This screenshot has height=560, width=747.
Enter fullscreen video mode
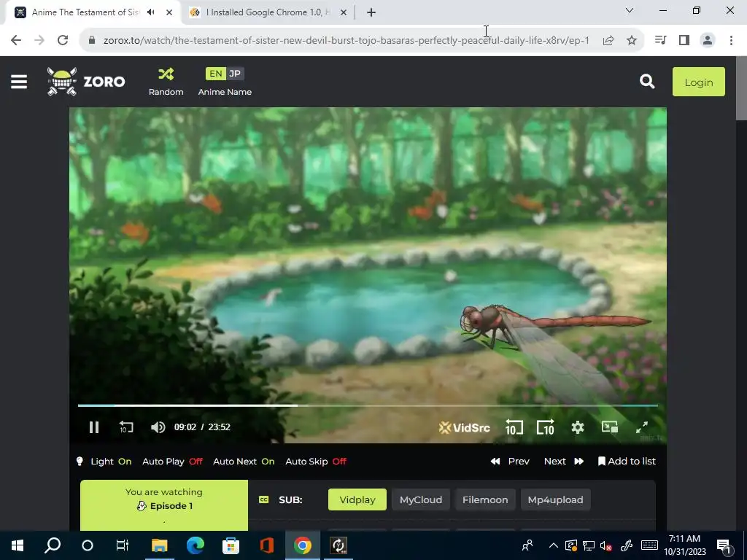pyautogui.click(x=642, y=427)
